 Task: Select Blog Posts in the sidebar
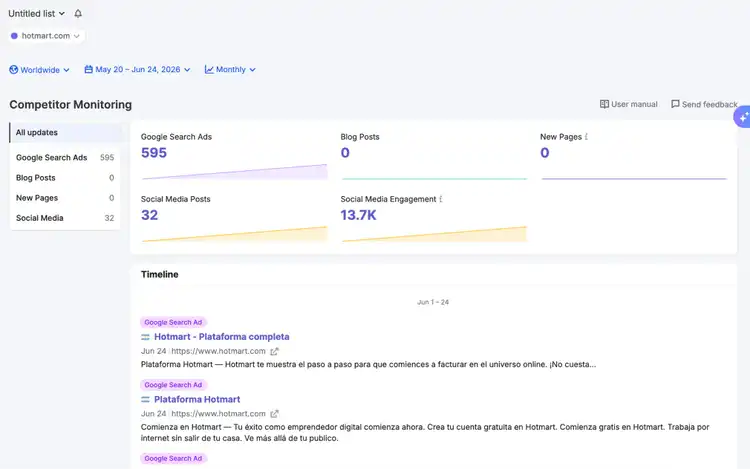pyautogui.click(x=65, y=177)
